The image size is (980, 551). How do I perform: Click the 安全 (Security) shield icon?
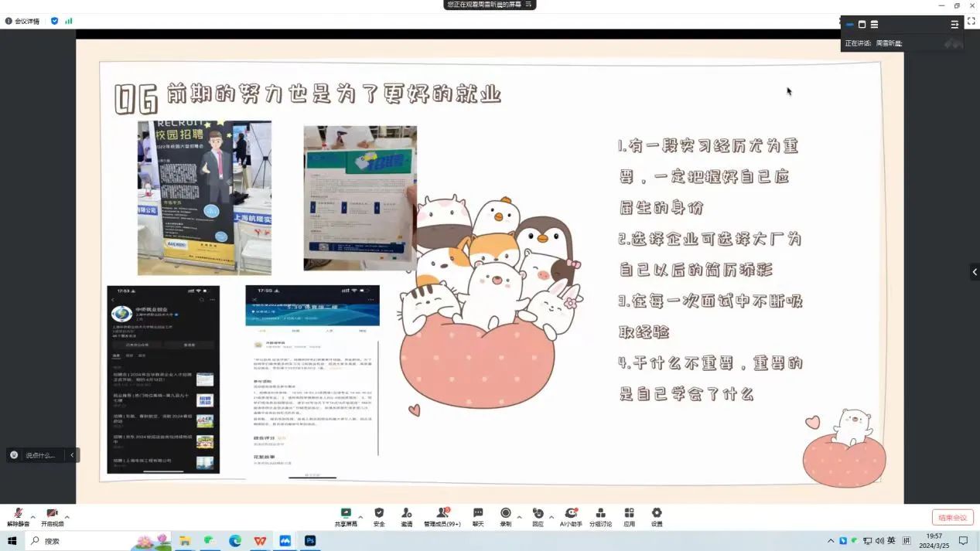click(379, 516)
